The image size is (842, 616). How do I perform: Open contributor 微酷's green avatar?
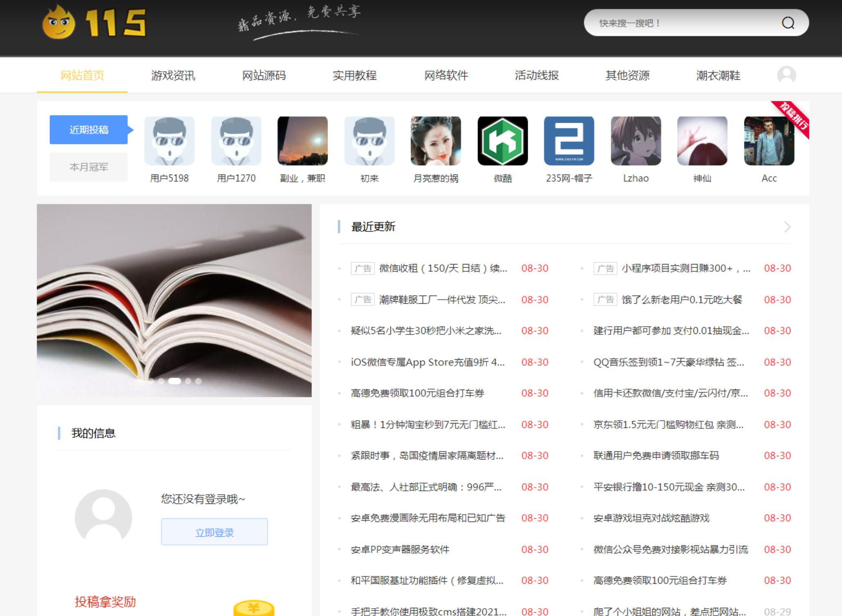[502, 141]
